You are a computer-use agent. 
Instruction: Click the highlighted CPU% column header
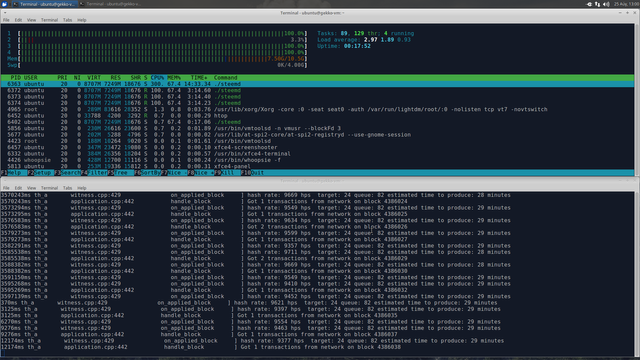click(x=157, y=78)
